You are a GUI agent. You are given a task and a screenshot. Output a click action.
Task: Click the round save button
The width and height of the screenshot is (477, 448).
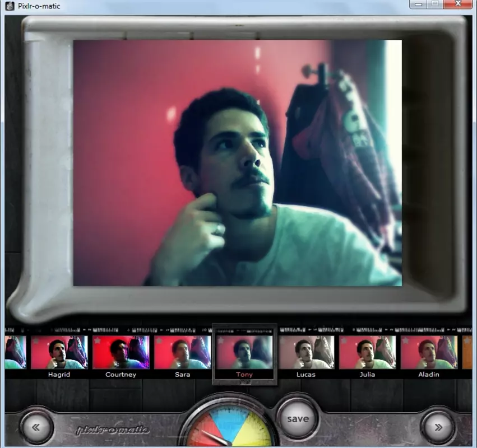pos(298,419)
